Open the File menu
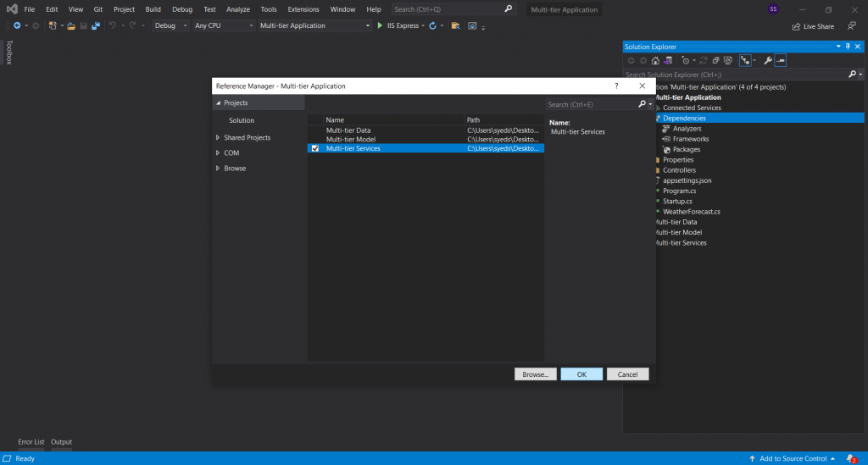868x465 pixels. [x=30, y=9]
